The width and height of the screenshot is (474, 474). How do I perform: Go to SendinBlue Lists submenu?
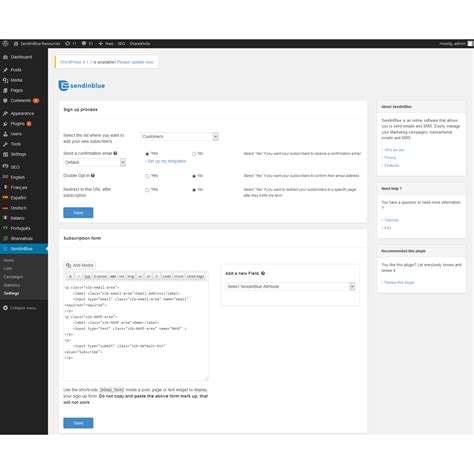[x=8, y=268]
